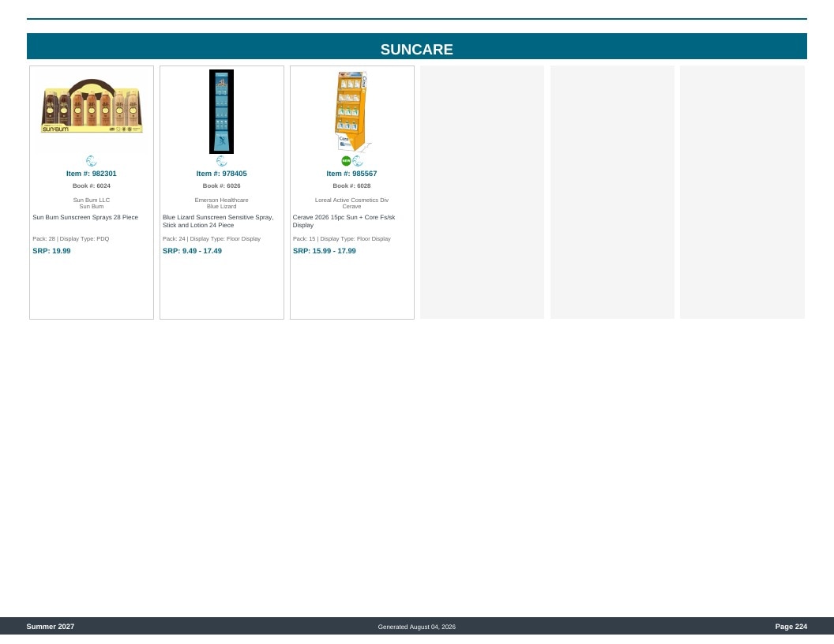Click SRP: 19.99 price text
Image resolution: width=834 pixels, height=644 pixels.
point(51,251)
